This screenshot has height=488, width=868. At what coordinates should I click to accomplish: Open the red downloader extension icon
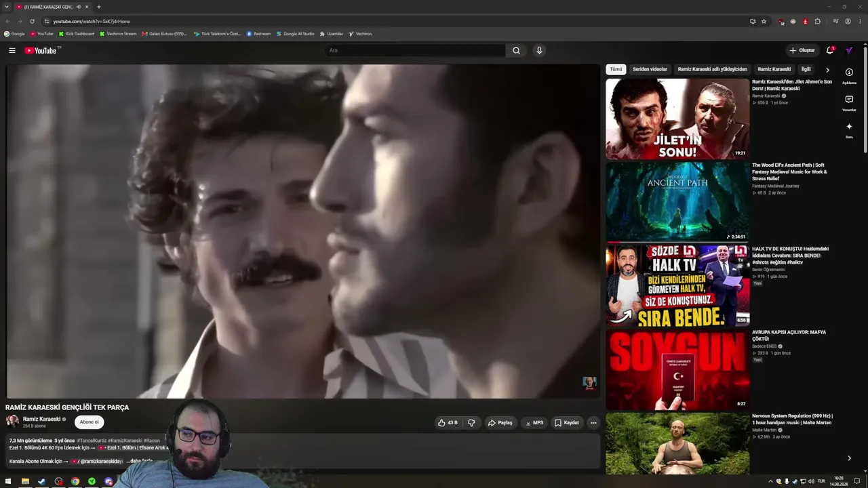(805, 21)
